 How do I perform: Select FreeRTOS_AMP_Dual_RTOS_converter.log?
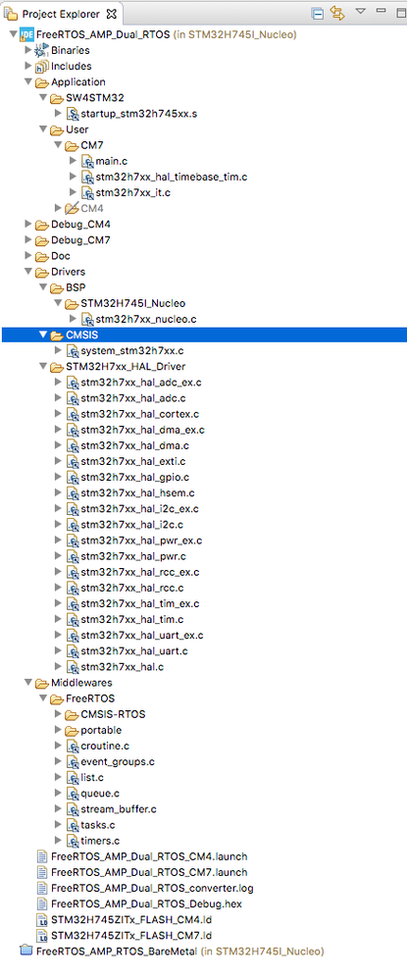click(153, 888)
